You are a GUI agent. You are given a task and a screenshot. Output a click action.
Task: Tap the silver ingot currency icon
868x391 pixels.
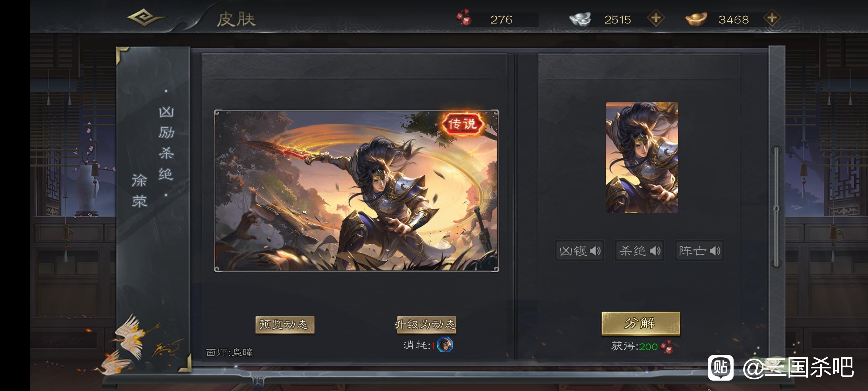coord(580,19)
